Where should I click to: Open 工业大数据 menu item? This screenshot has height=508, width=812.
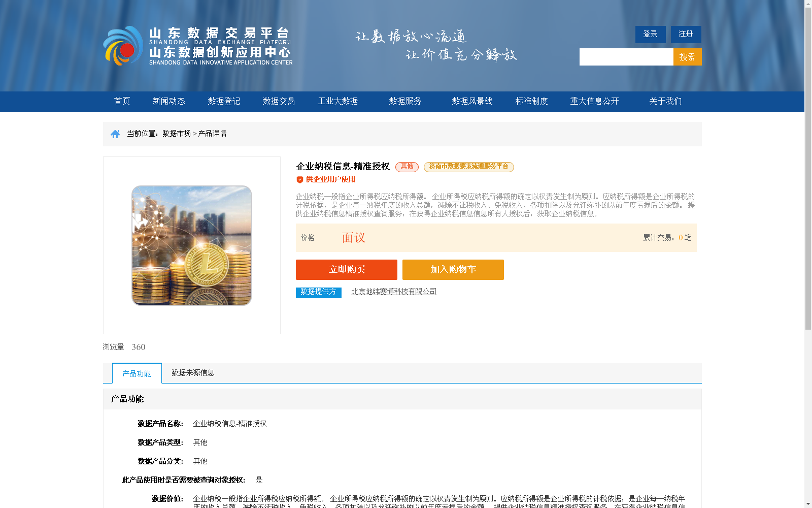coord(338,101)
